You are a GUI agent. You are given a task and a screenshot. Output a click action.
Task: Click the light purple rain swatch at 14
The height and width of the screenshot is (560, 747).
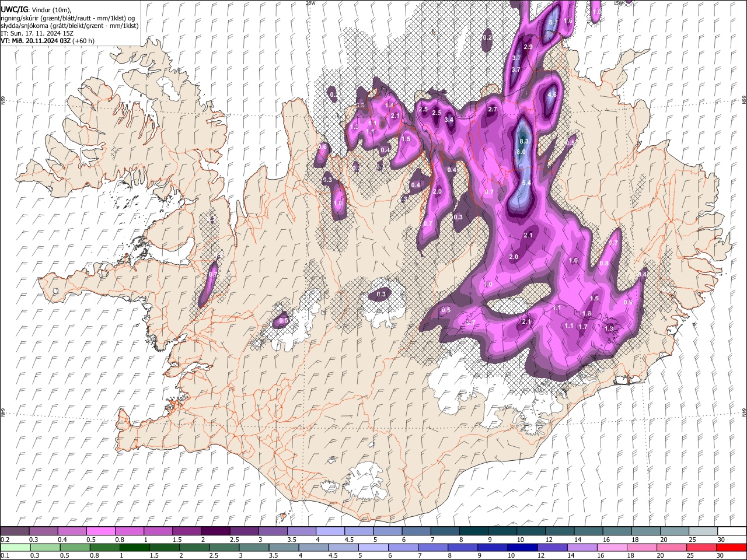(x=582, y=548)
